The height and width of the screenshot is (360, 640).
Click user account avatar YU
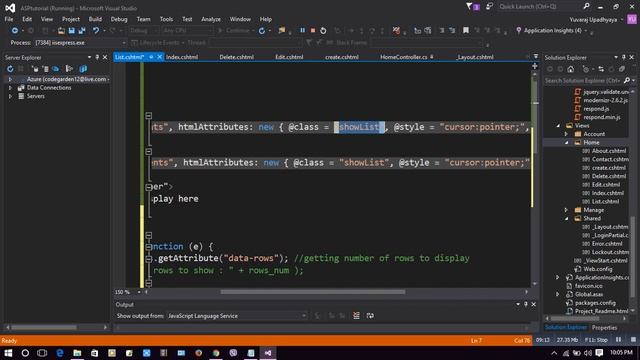pos(632,19)
